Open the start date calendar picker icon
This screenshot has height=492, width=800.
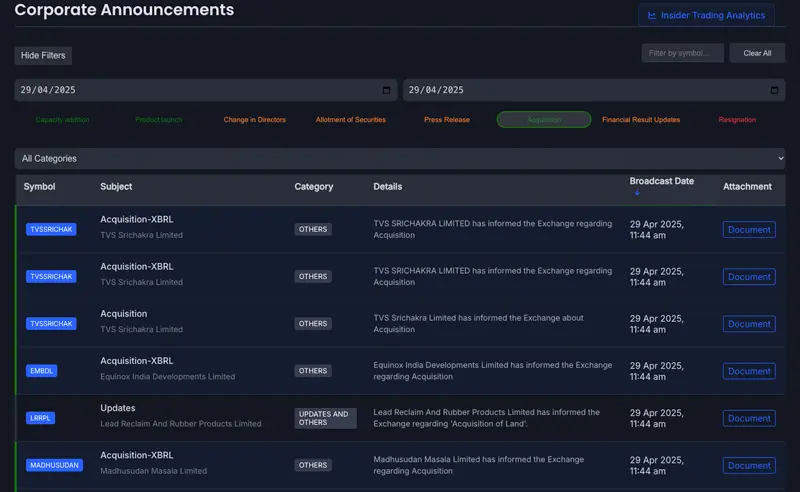[x=386, y=90]
